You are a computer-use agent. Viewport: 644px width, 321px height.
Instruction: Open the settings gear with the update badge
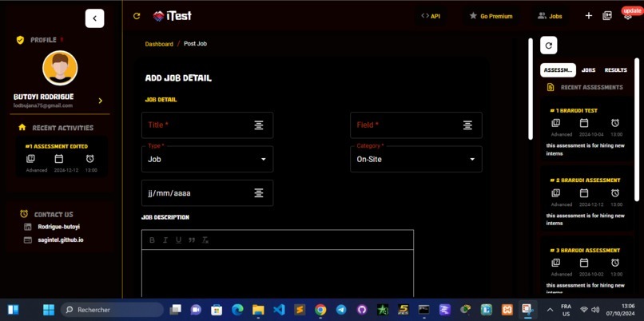(627, 17)
